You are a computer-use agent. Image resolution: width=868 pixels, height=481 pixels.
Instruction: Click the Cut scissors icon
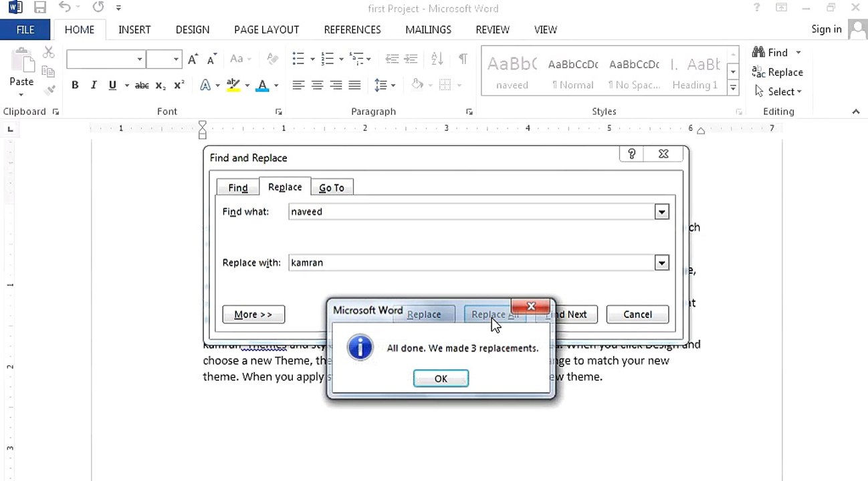click(48, 53)
